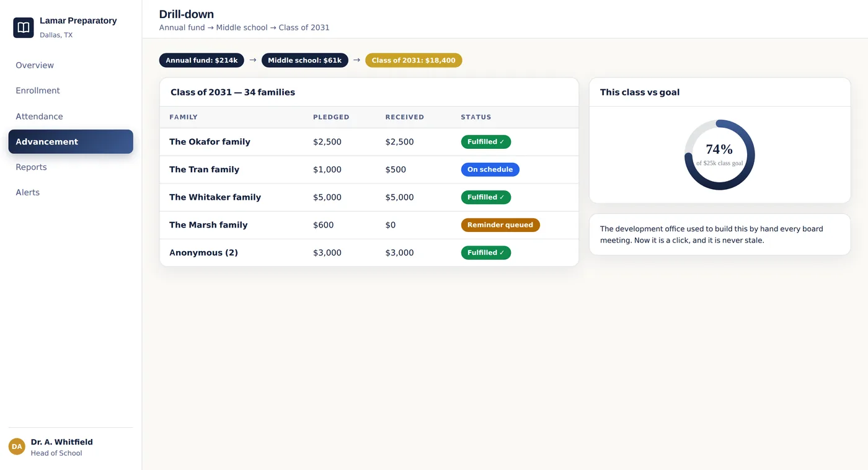Image resolution: width=868 pixels, height=470 pixels.
Task: Click the Middle school: $61k pill
Action: tap(304, 60)
